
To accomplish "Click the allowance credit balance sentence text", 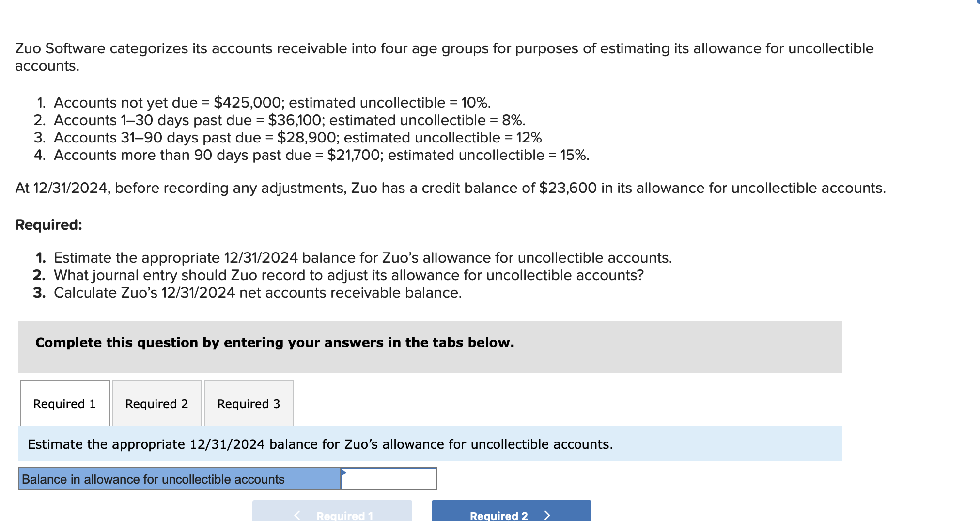I will (450, 188).
